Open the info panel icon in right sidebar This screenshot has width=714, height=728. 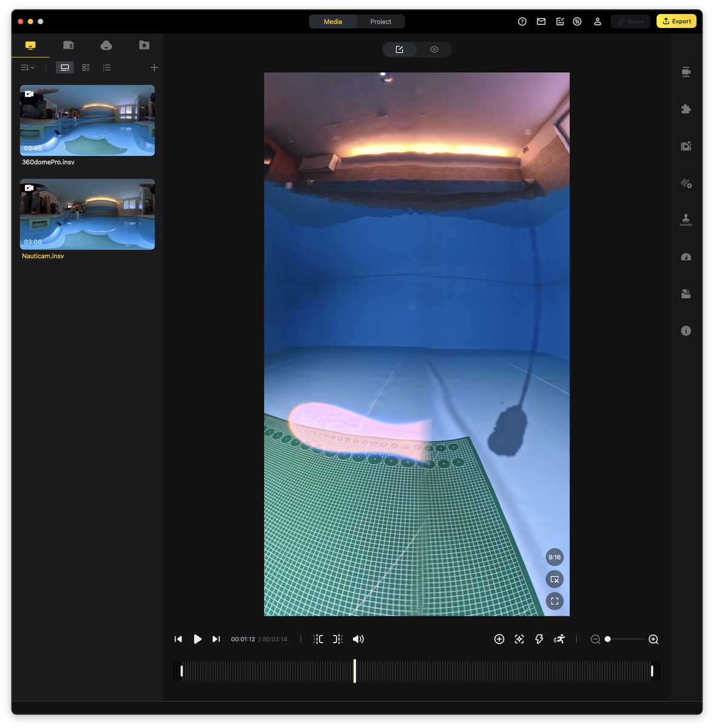[686, 331]
